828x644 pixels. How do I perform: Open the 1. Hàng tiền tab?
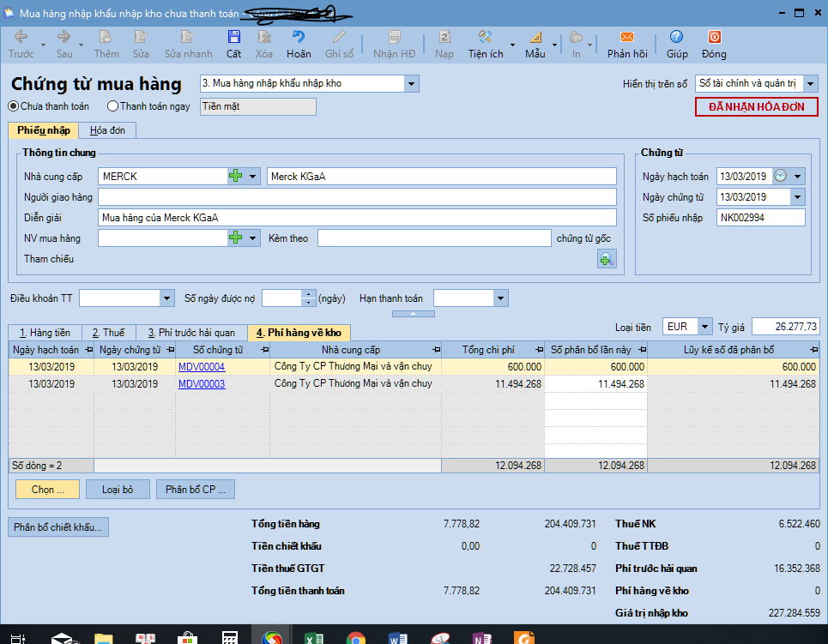pos(45,333)
